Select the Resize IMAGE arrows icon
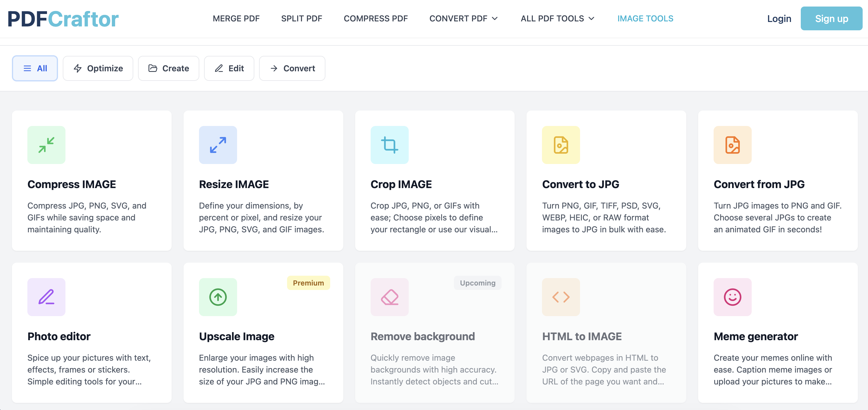 (x=218, y=145)
